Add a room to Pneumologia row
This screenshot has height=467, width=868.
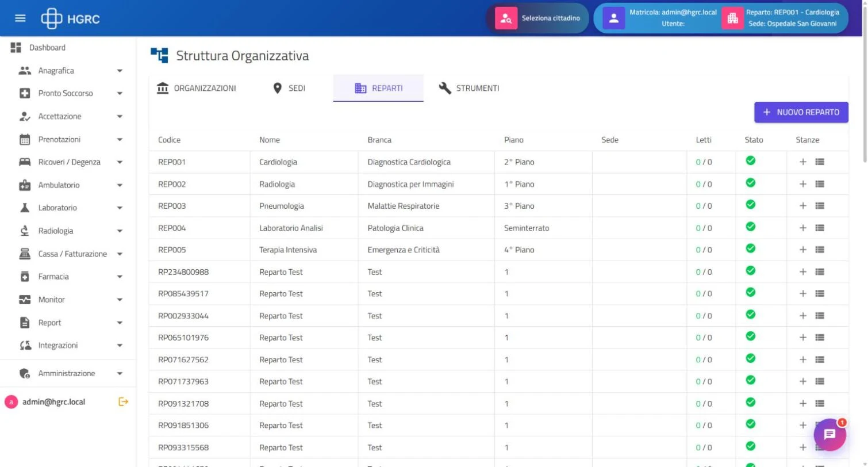coord(803,206)
